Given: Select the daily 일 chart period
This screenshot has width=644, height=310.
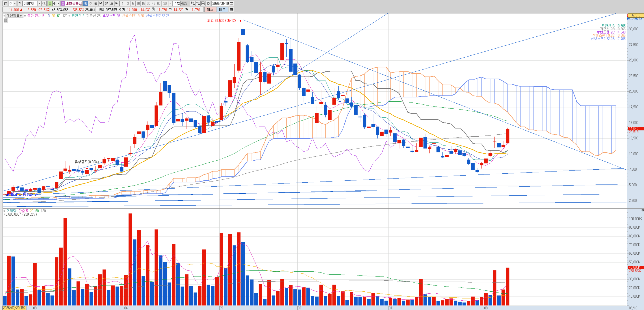Looking at the screenshot, I should 85,3.
